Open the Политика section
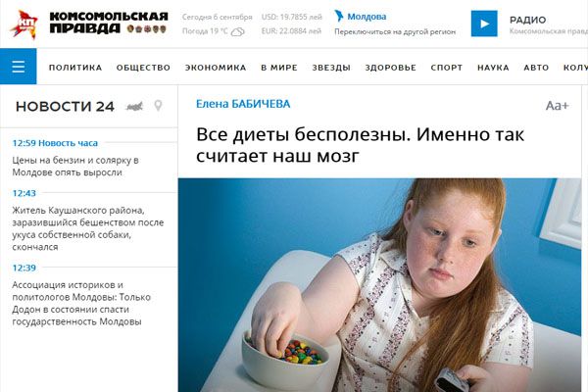This screenshot has height=392, width=588. click(x=75, y=68)
